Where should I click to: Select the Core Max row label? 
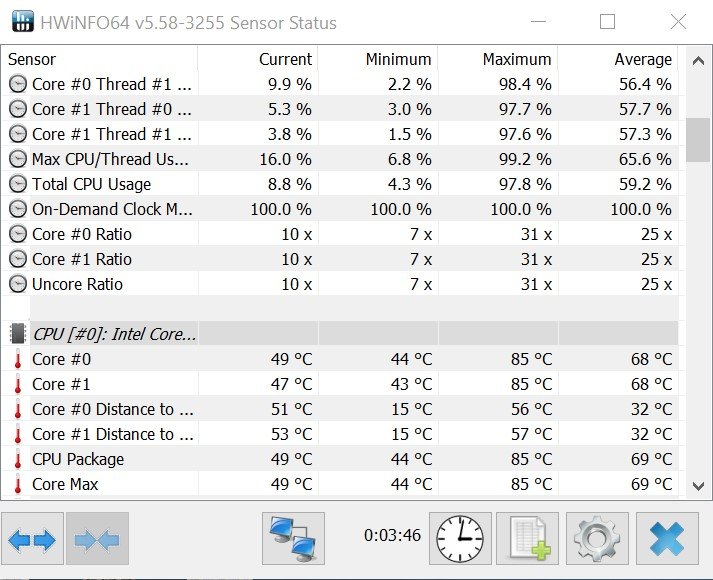coord(65,484)
